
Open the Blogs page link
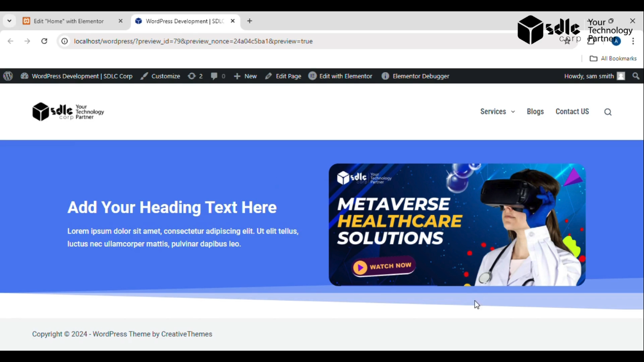click(x=535, y=112)
